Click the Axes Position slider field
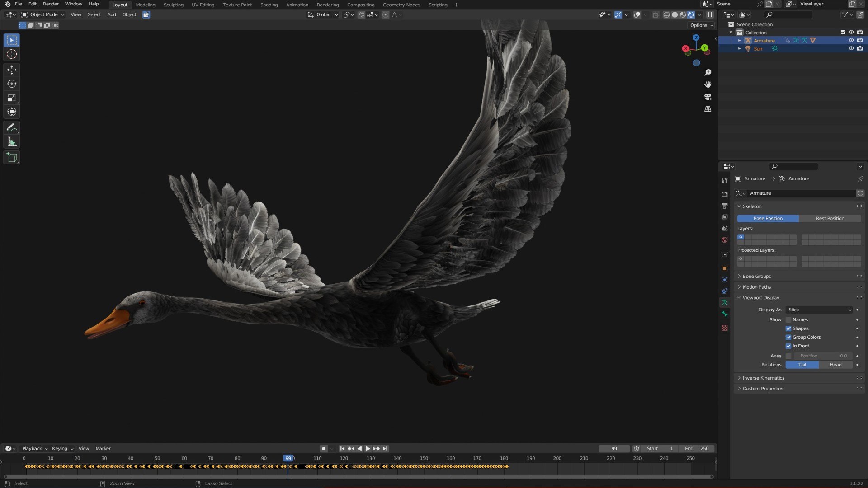 pyautogui.click(x=822, y=356)
